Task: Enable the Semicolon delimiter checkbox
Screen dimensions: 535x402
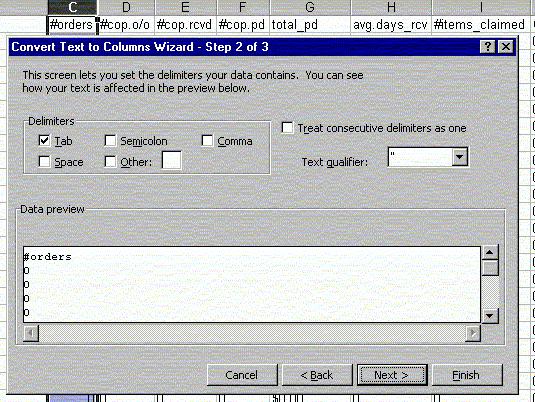Action: [x=110, y=140]
